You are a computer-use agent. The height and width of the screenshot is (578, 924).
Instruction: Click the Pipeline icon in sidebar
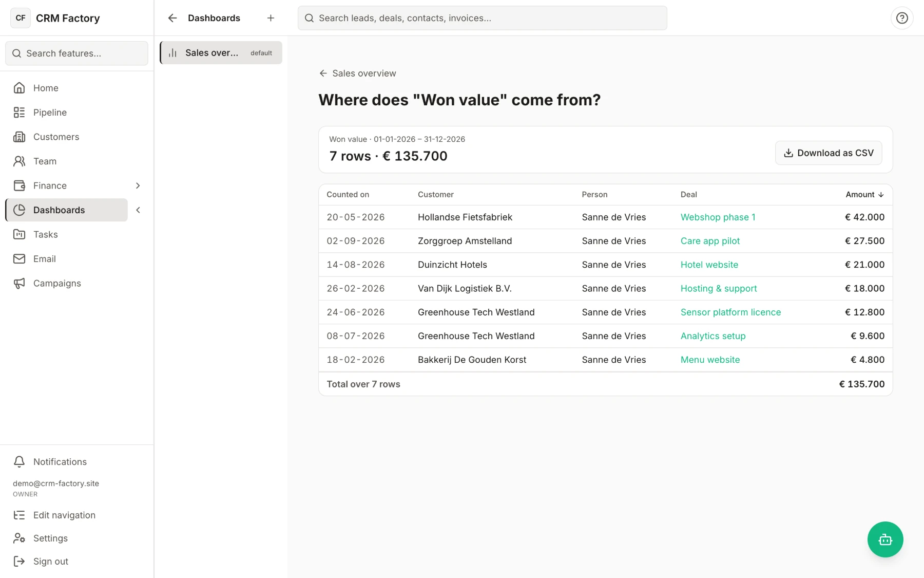coord(19,113)
